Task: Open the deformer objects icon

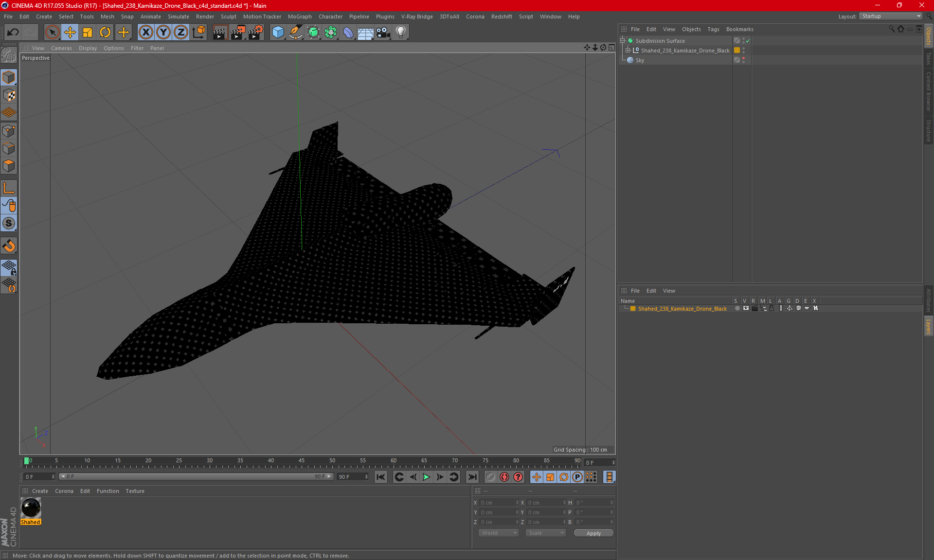Action: point(348,33)
